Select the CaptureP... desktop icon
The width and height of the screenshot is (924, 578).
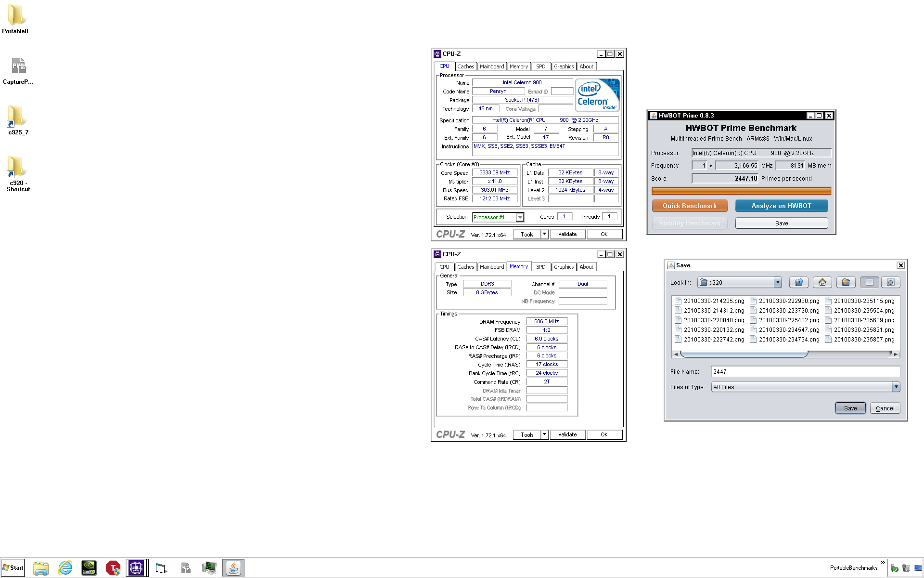pyautogui.click(x=18, y=70)
